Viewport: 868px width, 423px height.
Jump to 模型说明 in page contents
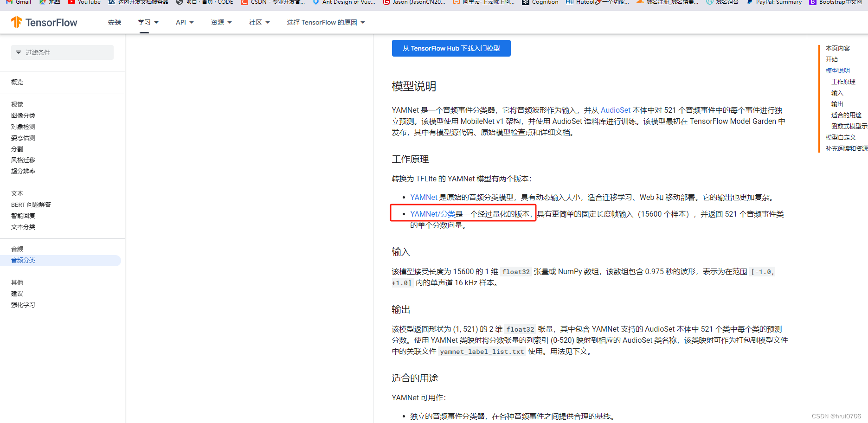coord(838,70)
